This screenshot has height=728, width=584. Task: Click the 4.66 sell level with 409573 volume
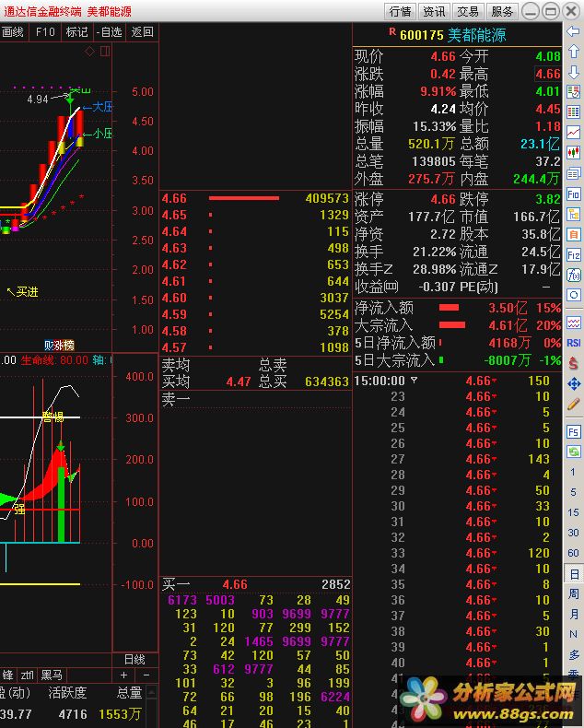[x=255, y=198]
